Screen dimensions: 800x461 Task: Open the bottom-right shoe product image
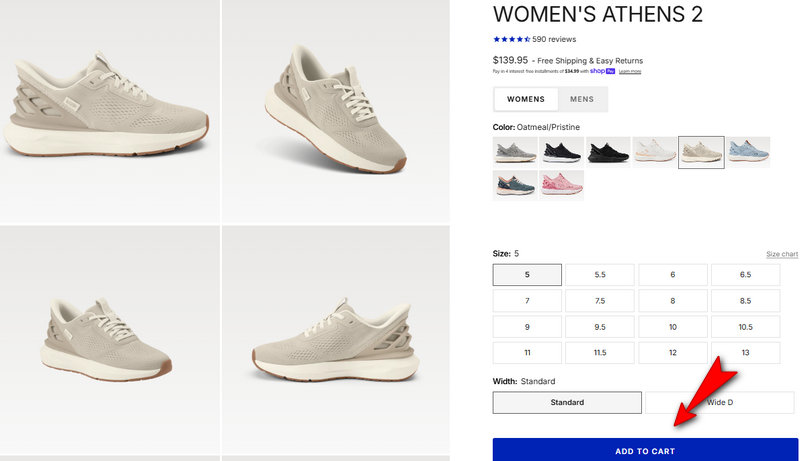click(x=333, y=340)
